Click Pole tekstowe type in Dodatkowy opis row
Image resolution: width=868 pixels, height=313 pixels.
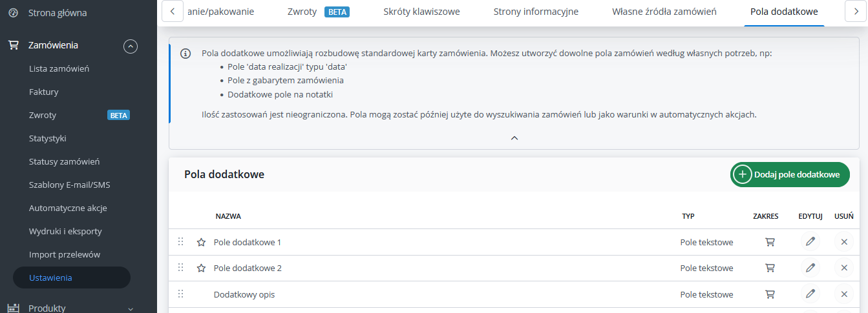tap(706, 294)
